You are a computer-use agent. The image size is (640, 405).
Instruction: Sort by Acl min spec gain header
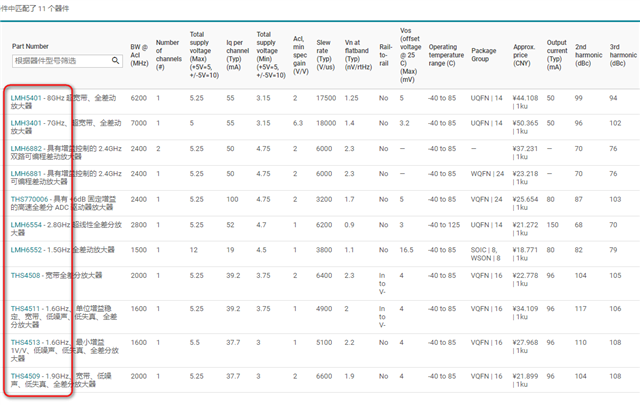click(x=300, y=55)
